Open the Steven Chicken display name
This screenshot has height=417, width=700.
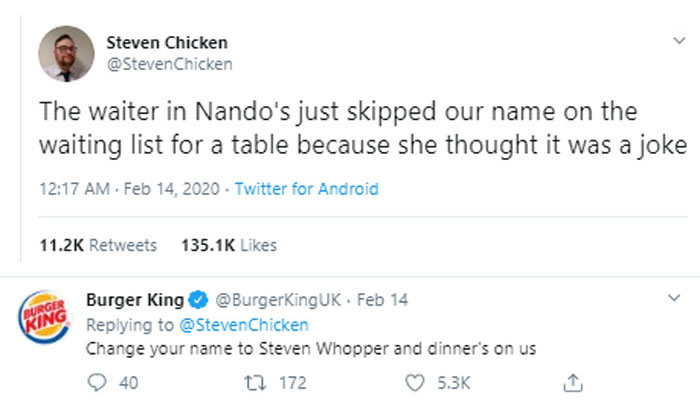pos(166,42)
